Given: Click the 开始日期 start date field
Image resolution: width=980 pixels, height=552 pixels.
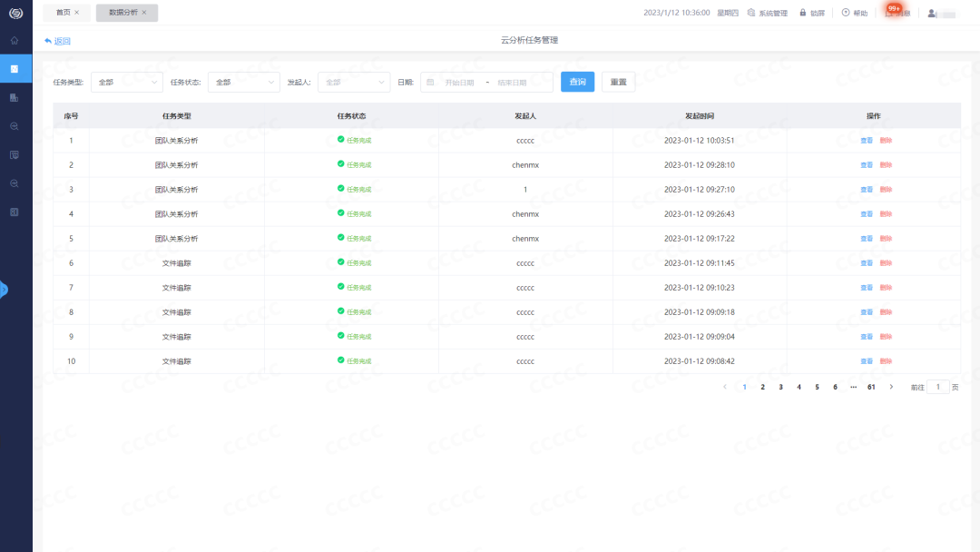Looking at the screenshot, I should coord(460,83).
